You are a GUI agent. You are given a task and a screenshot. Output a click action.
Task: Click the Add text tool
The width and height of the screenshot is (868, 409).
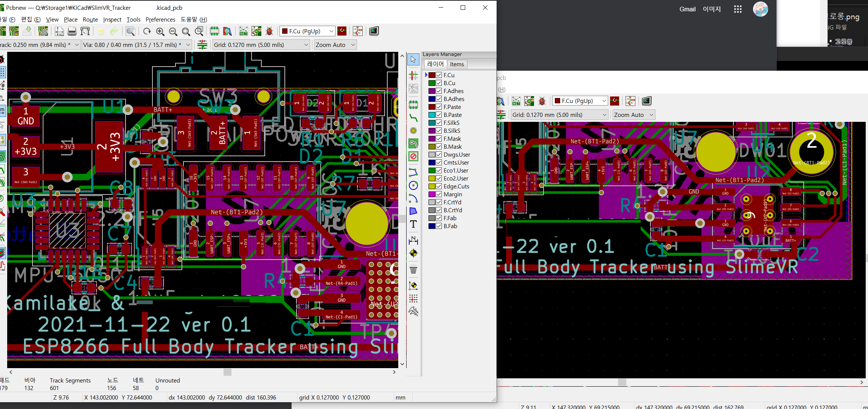click(x=413, y=224)
